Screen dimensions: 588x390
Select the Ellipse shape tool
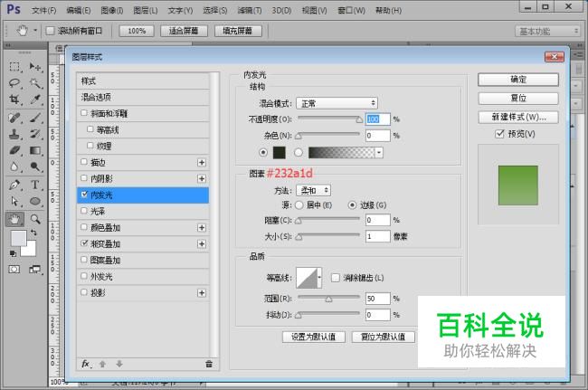pyautogui.click(x=35, y=202)
